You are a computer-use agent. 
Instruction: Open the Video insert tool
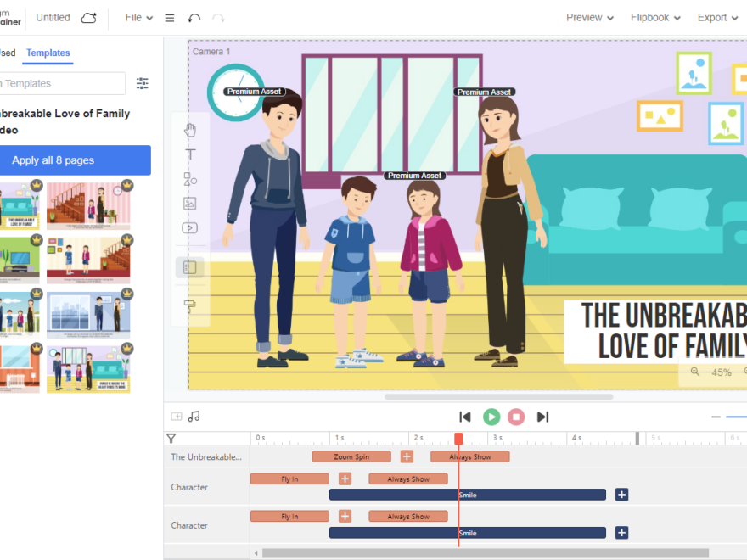pos(190,227)
